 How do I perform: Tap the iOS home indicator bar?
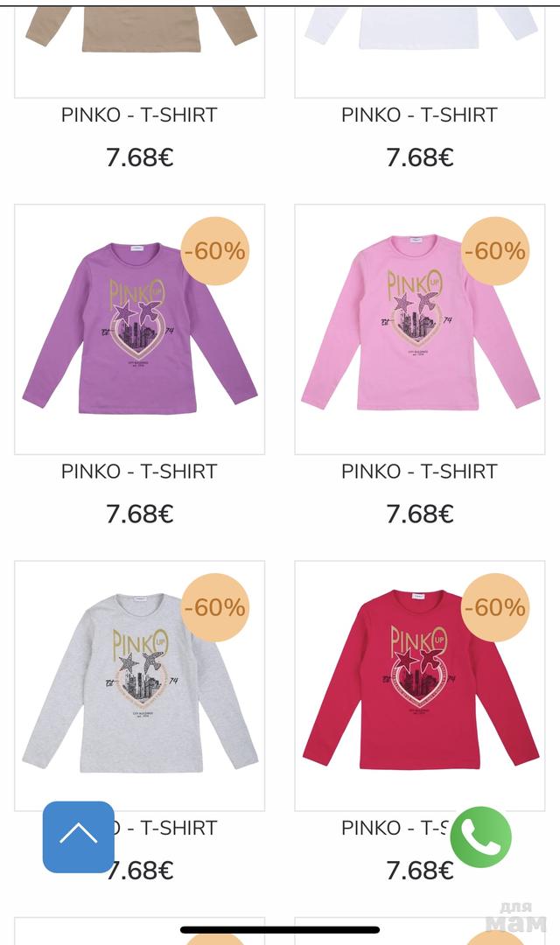(x=280, y=930)
